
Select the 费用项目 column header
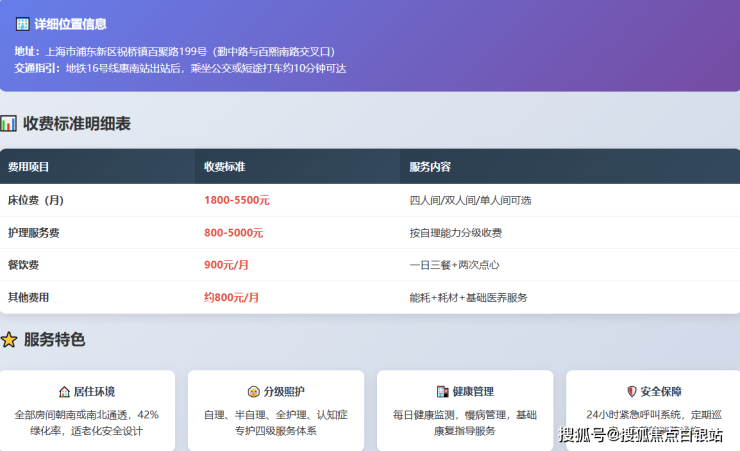click(x=29, y=167)
